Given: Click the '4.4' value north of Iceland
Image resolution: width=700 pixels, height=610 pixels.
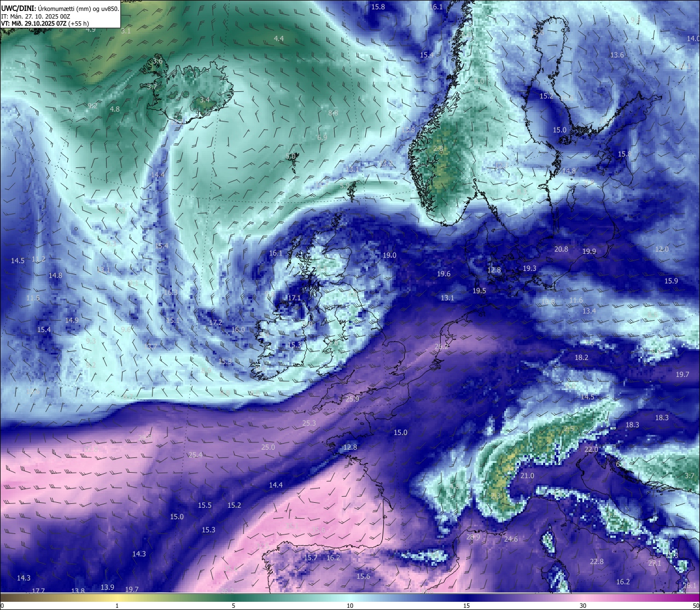Looking at the screenshot, I should [279, 38].
